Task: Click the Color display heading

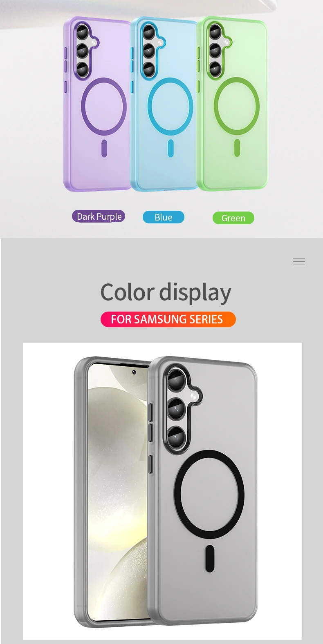Action: 166,293
